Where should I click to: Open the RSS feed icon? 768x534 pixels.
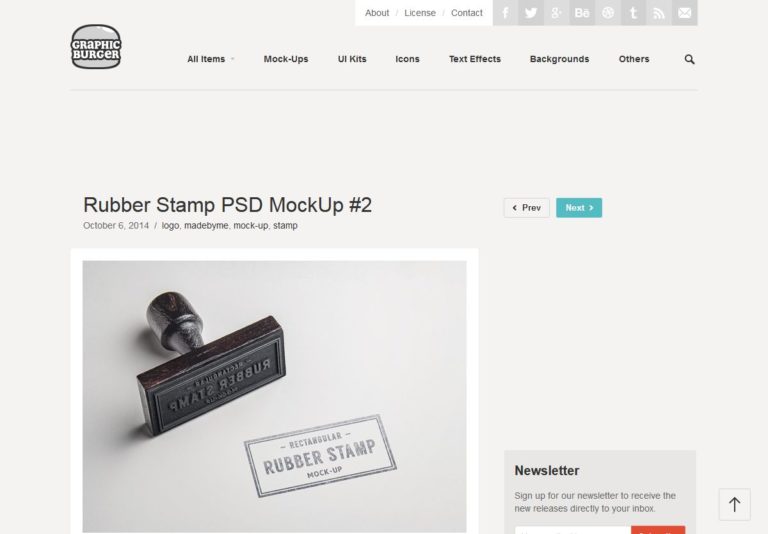point(659,13)
